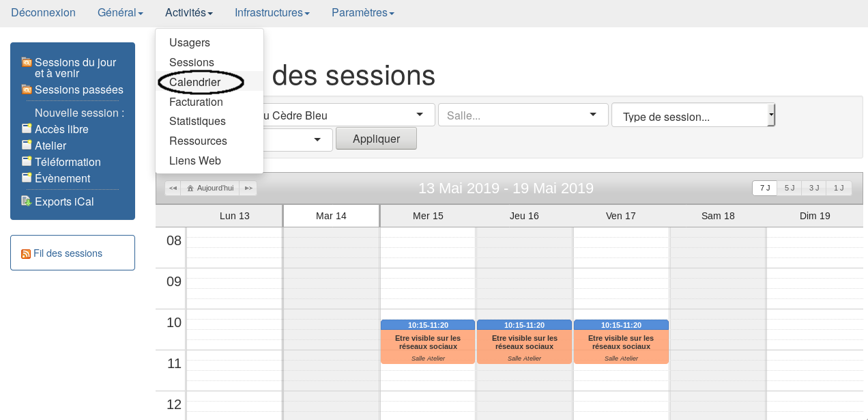Click the Téléformation new session icon

(27, 162)
